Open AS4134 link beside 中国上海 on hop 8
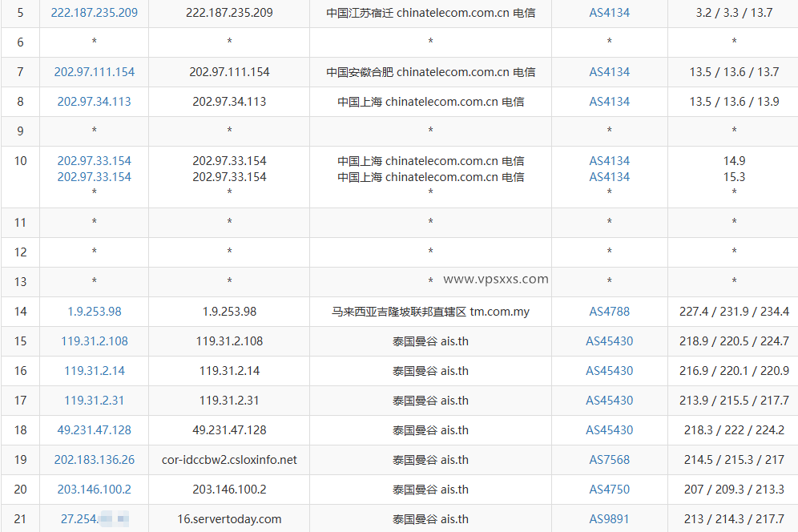The image size is (798, 532). 609,101
